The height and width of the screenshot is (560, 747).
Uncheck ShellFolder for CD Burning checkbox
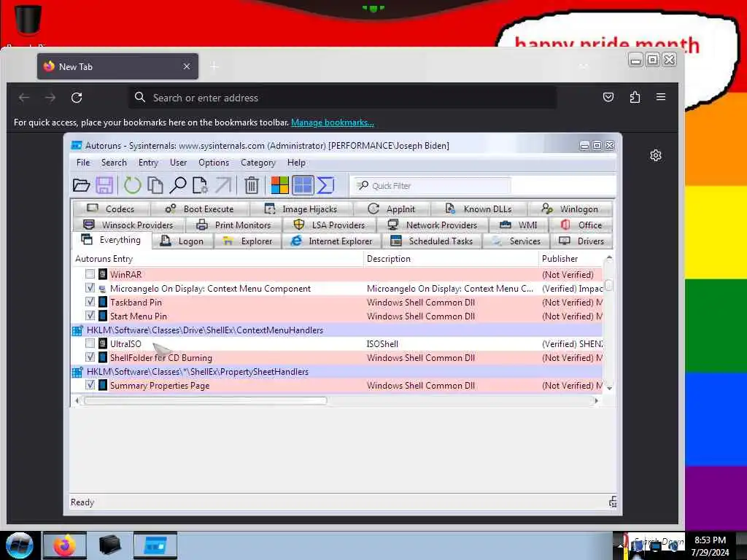click(x=90, y=357)
